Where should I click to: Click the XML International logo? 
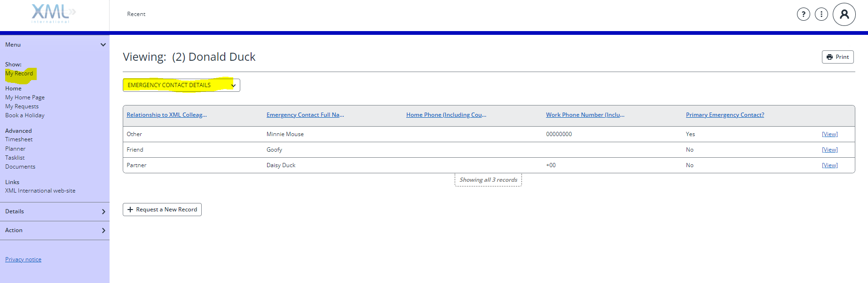point(53,14)
